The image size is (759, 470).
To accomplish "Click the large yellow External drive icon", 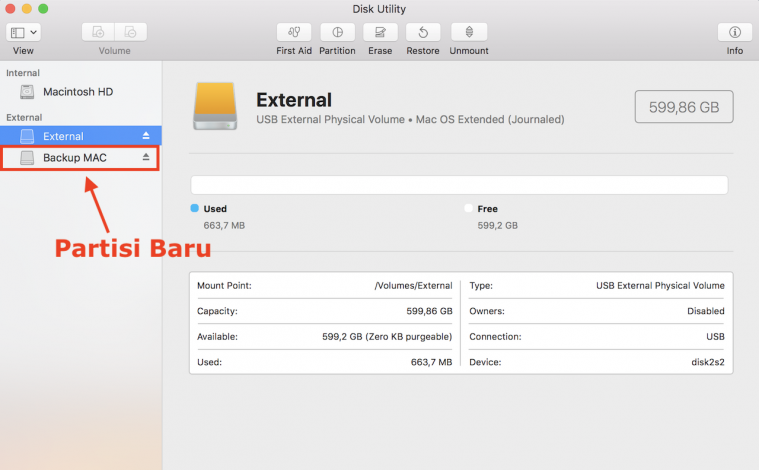I will (215, 106).
